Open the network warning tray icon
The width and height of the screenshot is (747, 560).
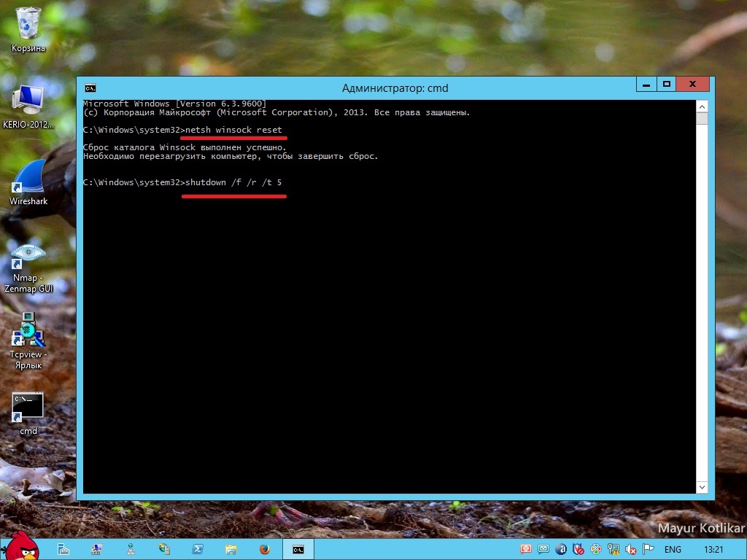(x=614, y=549)
